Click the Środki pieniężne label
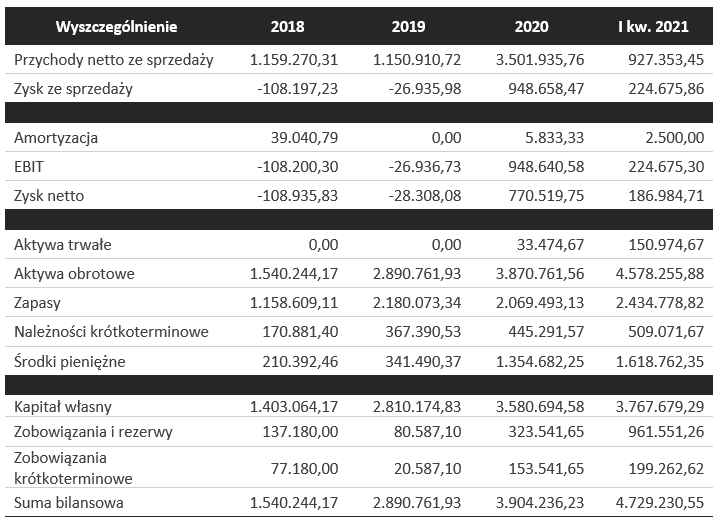721x525 pixels. tap(70, 361)
